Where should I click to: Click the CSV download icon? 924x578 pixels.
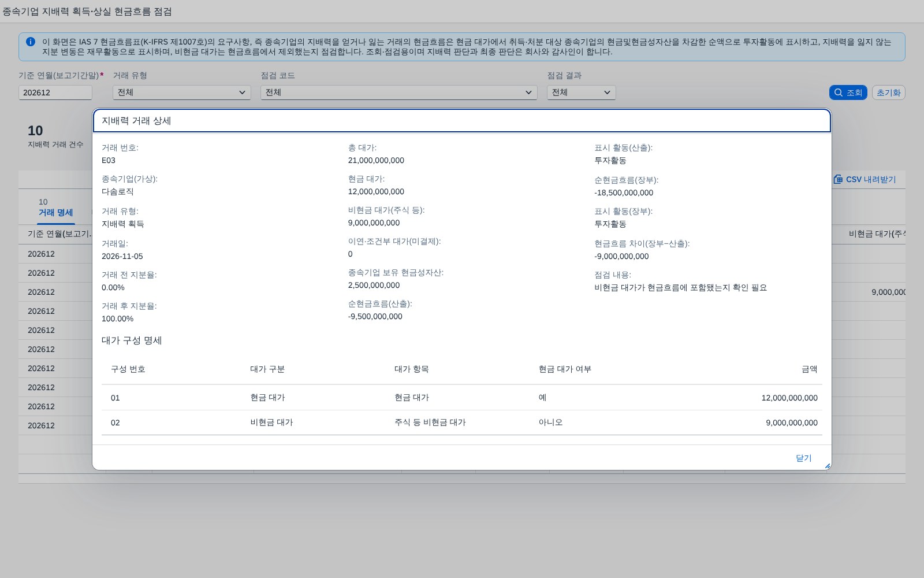click(x=838, y=179)
